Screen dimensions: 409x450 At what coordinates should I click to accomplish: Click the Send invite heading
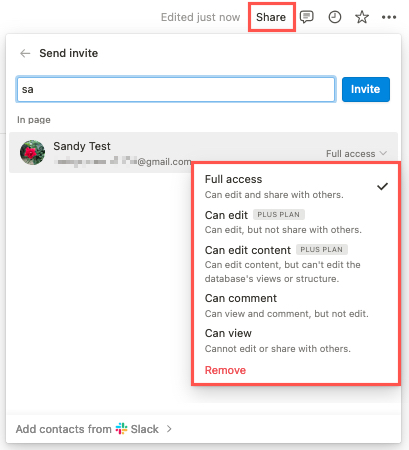[x=69, y=53]
